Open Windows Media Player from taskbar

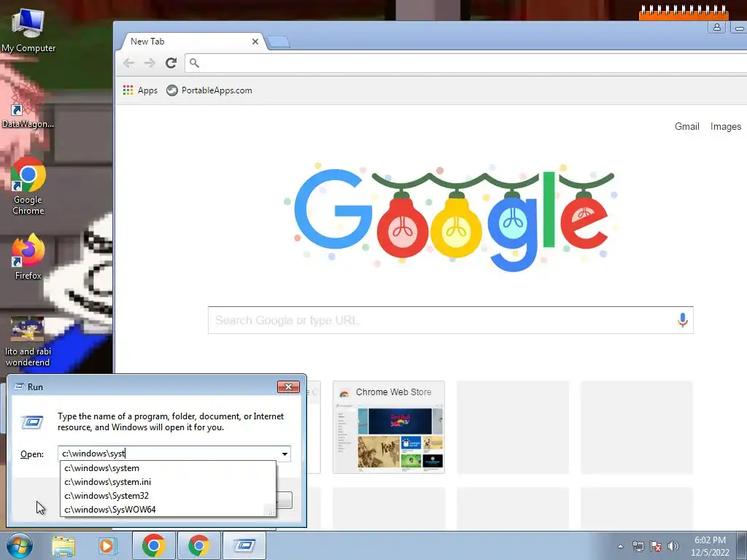click(108, 546)
